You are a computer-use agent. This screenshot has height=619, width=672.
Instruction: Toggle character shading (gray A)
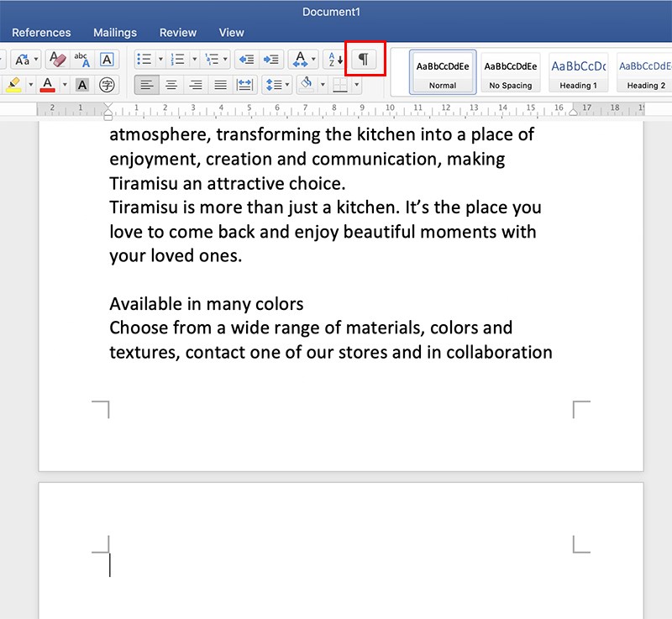coord(82,84)
